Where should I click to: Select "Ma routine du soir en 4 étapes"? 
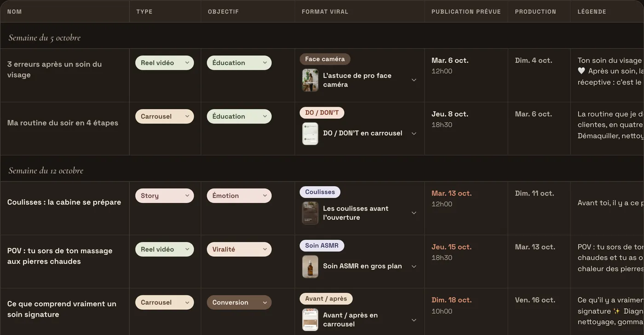[63, 123]
